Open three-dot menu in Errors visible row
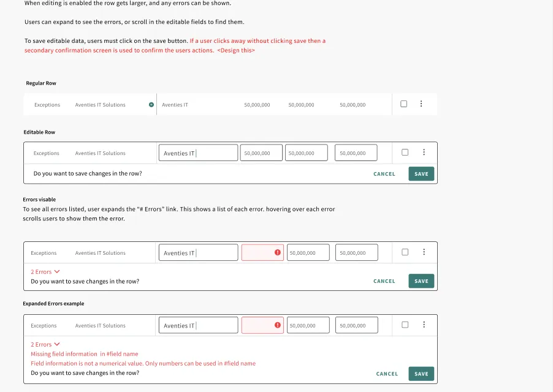 point(424,252)
